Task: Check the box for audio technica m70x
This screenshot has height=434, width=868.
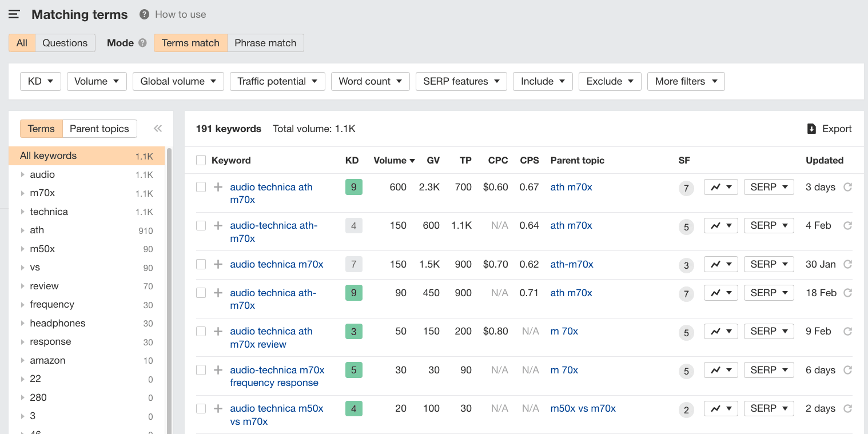Action: click(201, 264)
